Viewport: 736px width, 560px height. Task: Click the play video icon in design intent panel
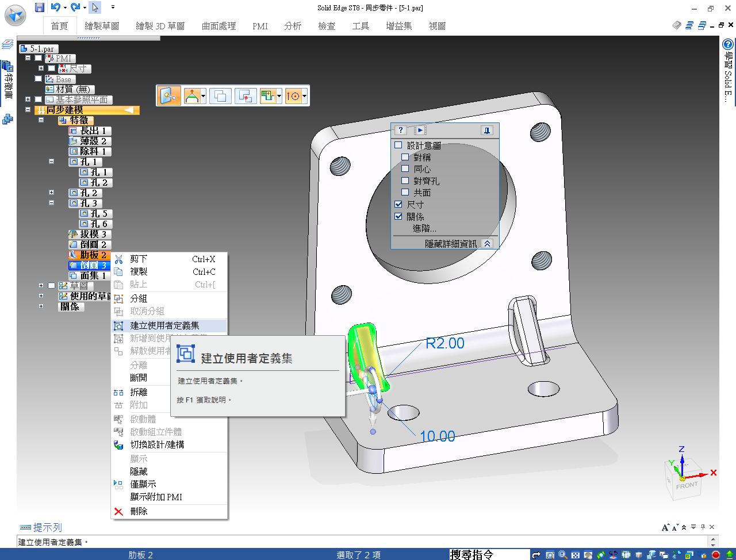click(420, 131)
